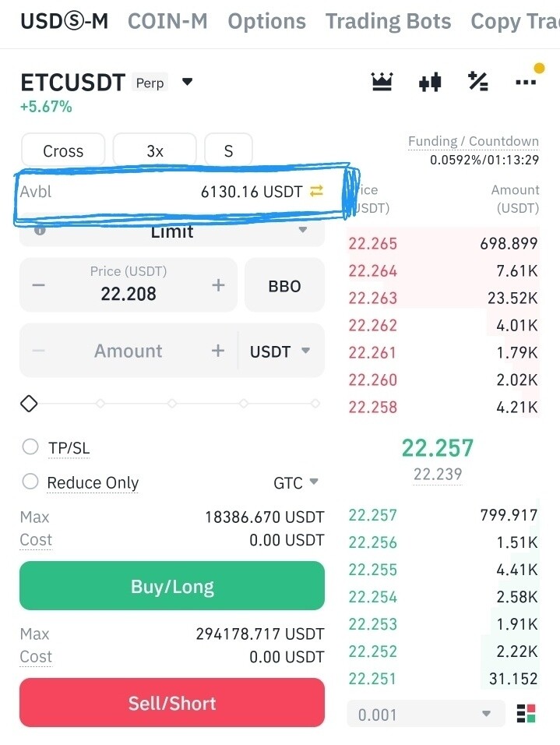Open the 0.001 price grouping dropdown

424,714
